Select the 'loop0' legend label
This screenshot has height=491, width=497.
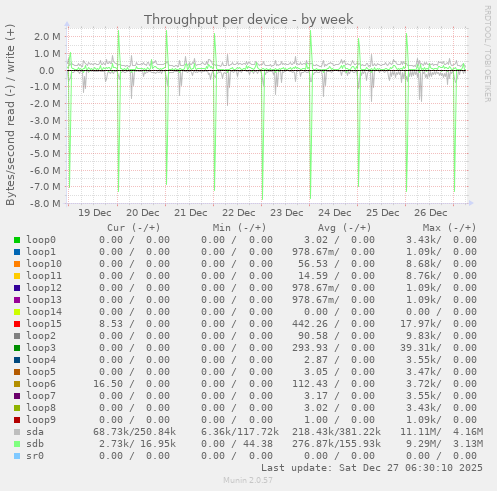(x=41, y=240)
